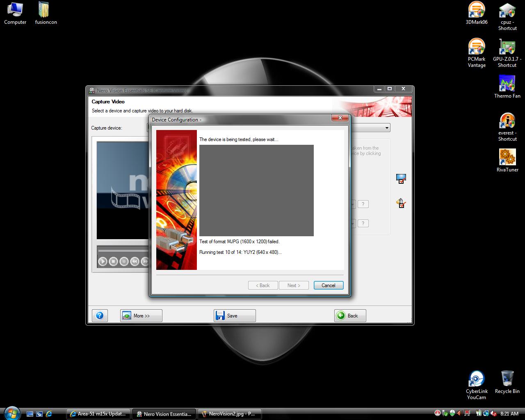Screen dimensions: 525x420
Task: Click Back in Nero Vision main window
Action: pyautogui.click(x=350, y=316)
